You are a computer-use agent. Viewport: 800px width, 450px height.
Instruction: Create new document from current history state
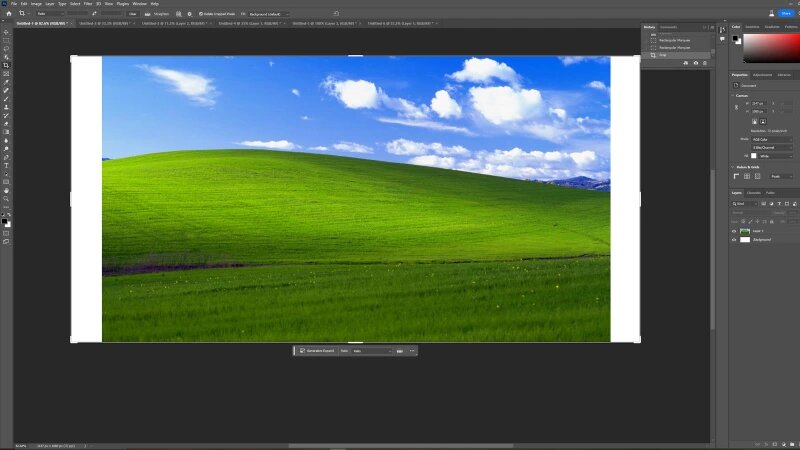[x=686, y=63]
